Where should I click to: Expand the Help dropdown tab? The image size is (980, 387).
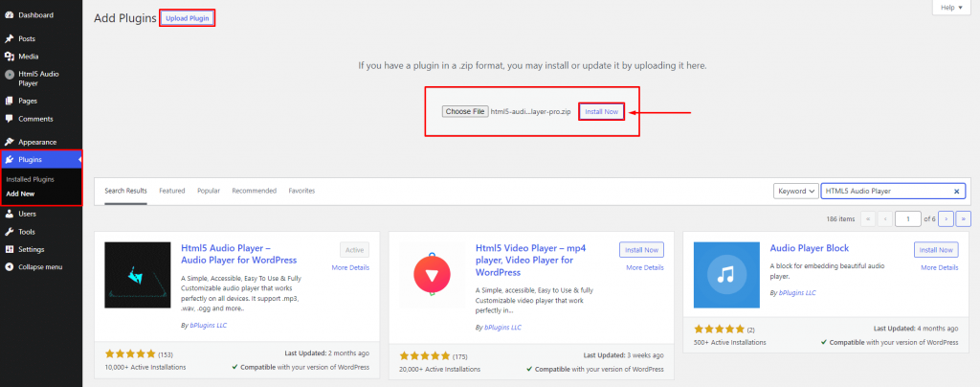click(x=952, y=8)
